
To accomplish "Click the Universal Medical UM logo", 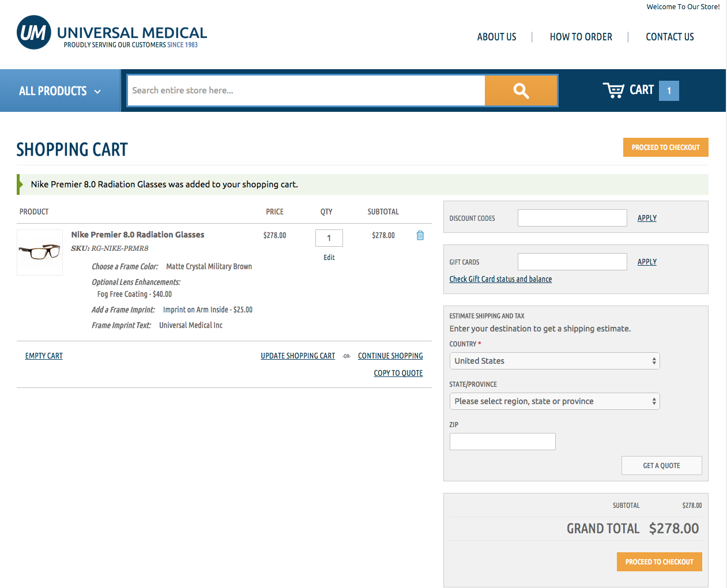I will (x=112, y=33).
